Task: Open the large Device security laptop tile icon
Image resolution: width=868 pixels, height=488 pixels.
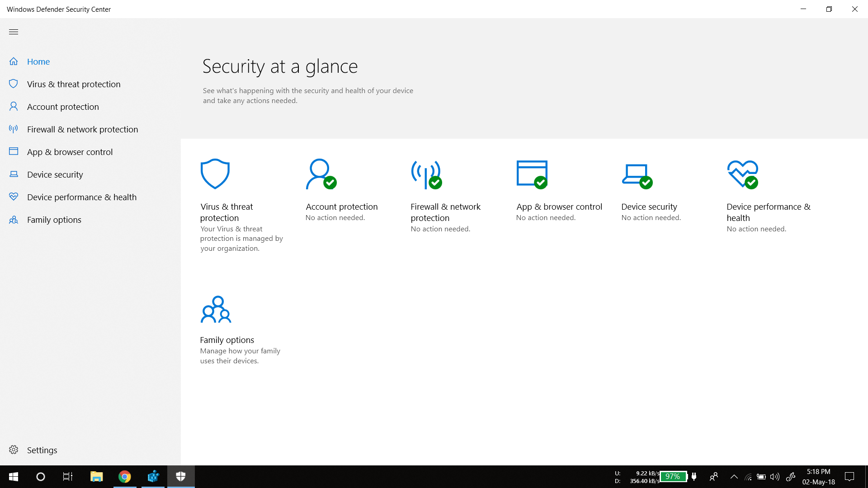Action: (637, 176)
